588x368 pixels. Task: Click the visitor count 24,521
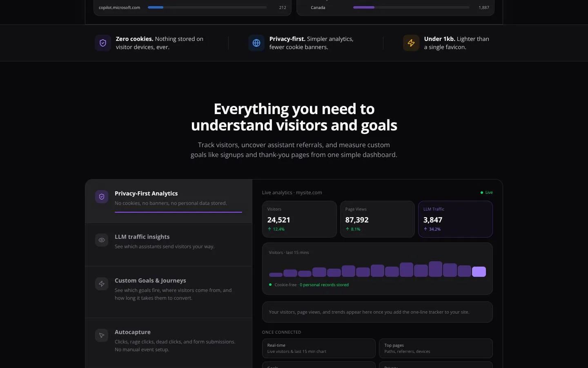click(279, 220)
